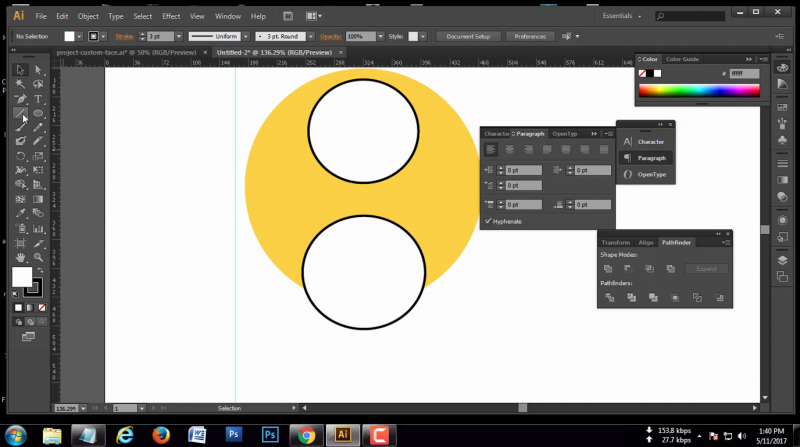Pick a color from the spectrum bar
Image resolution: width=800 pixels, height=447 pixels.
coord(697,91)
